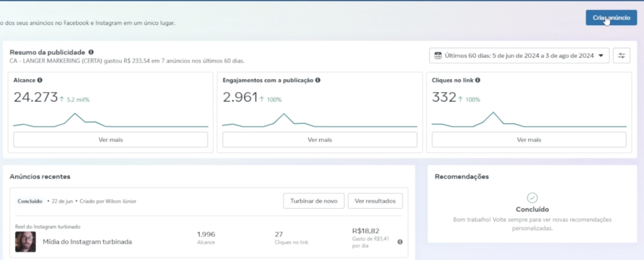Click the dropdown arrow after 3 de ago de 2024
Viewport: 644px width, 260px height.
point(601,56)
